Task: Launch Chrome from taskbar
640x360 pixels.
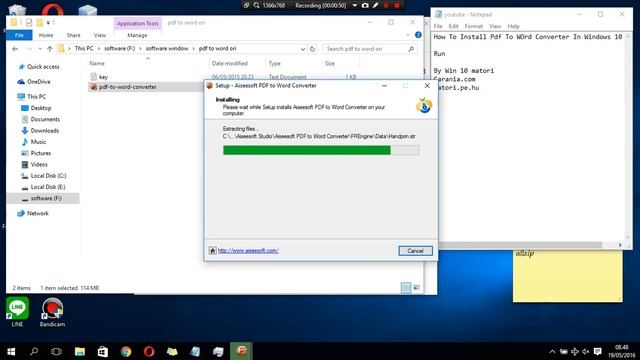Action: 126,351
